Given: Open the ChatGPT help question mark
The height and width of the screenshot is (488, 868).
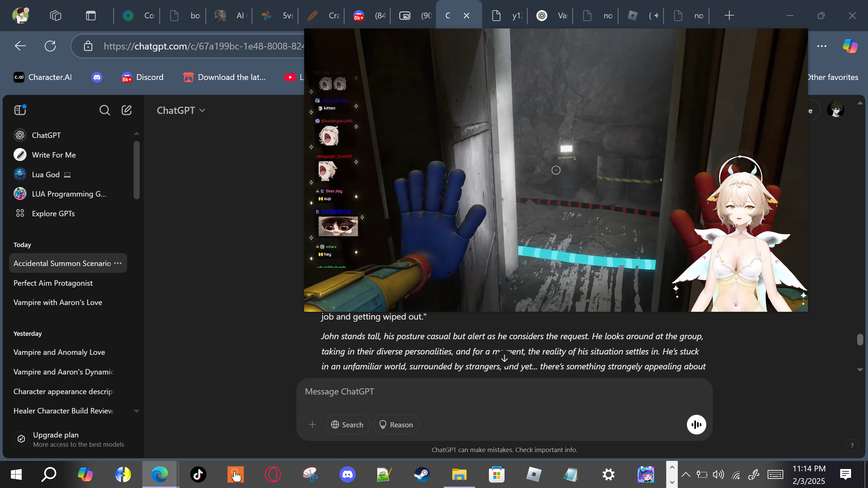Looking at the screenshot, I should coord(852,445).
